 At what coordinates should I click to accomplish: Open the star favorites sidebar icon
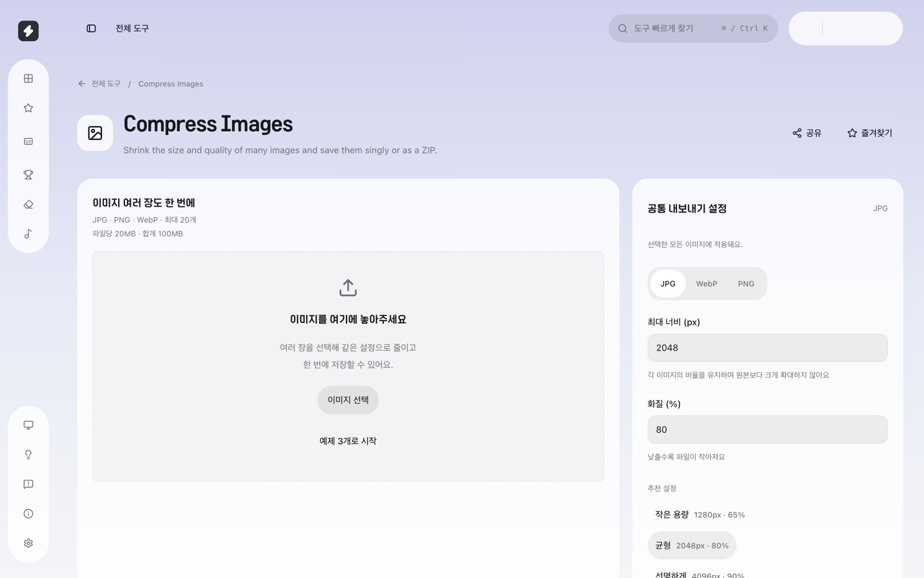tap(28, 108)
